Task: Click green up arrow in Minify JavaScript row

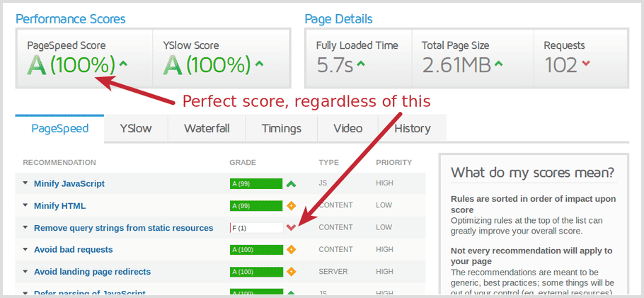Action: pyautogui.click(x=291, y=184)
